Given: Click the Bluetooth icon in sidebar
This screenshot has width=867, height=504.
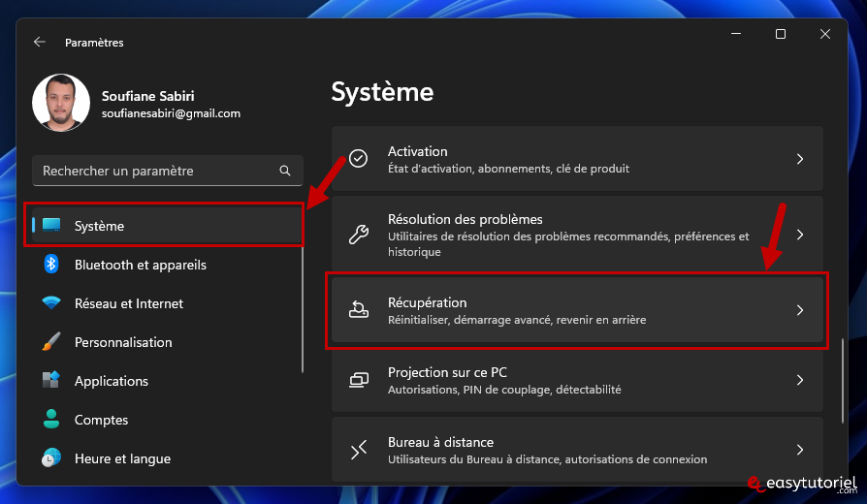Looking at the screenshot, I should tap(51, 265).
